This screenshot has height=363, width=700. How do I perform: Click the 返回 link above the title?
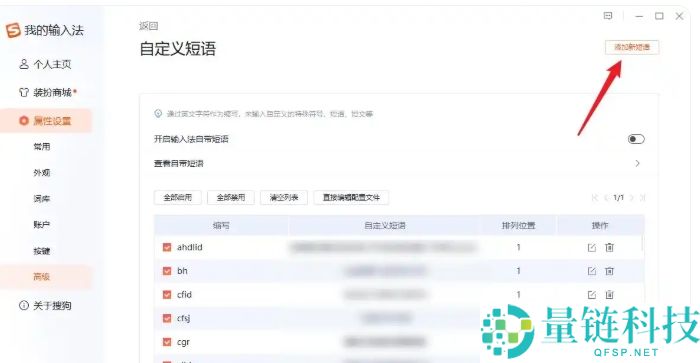pyautogui.click(x=149, y=26)
